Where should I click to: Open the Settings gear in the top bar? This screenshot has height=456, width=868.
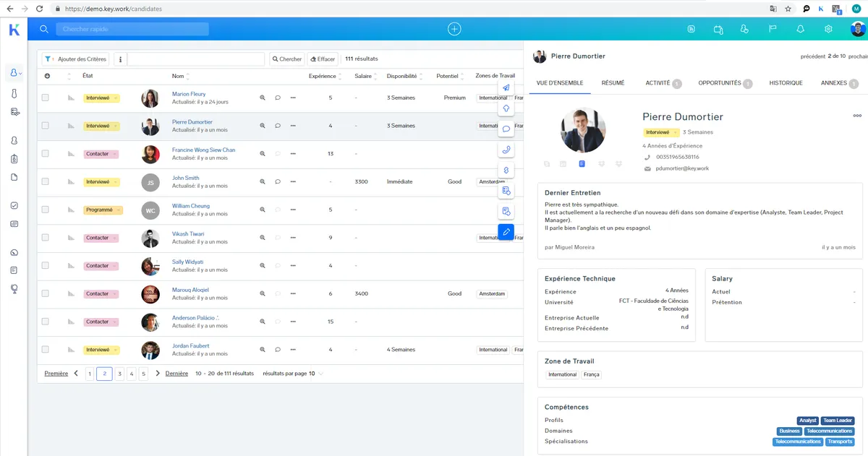click(827, 29)
